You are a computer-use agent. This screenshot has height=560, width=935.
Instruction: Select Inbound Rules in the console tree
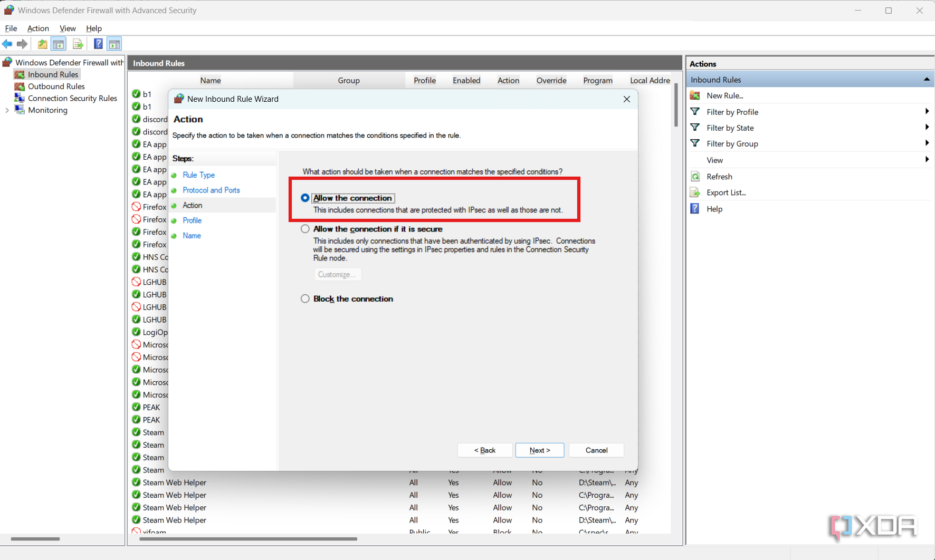tap(53, 74)
